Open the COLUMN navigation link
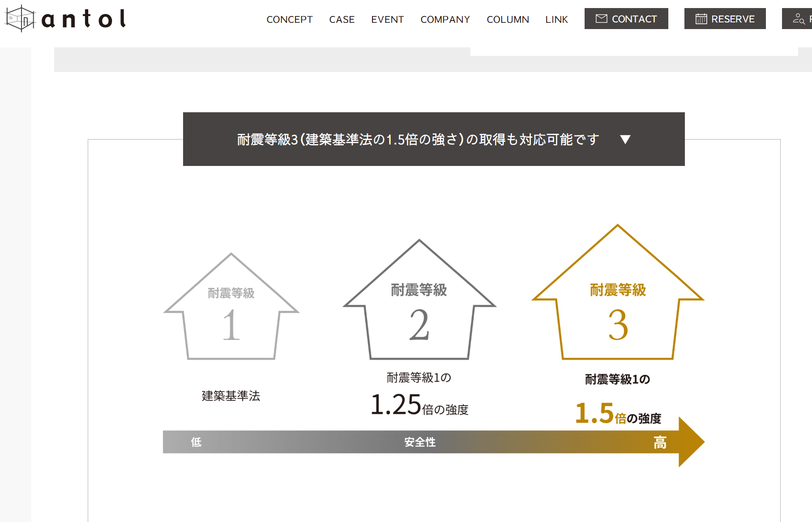Screen dimensions: 812x522 (508, 20)
